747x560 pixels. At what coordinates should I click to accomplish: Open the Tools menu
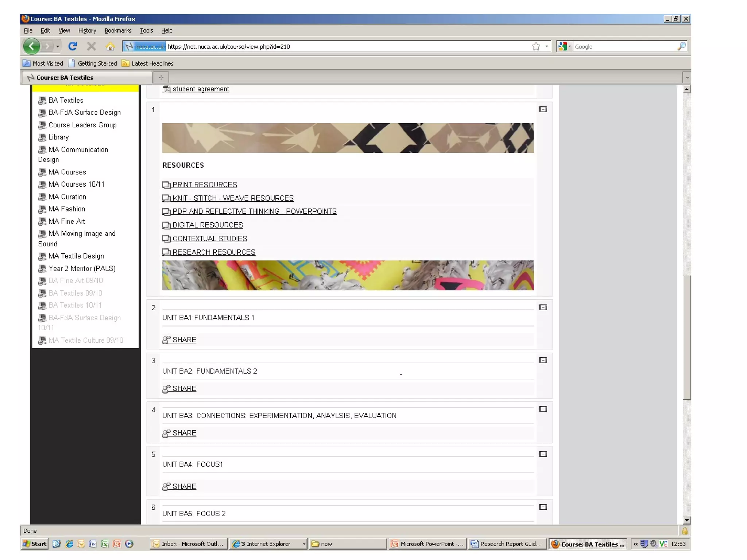click(146, 31)
